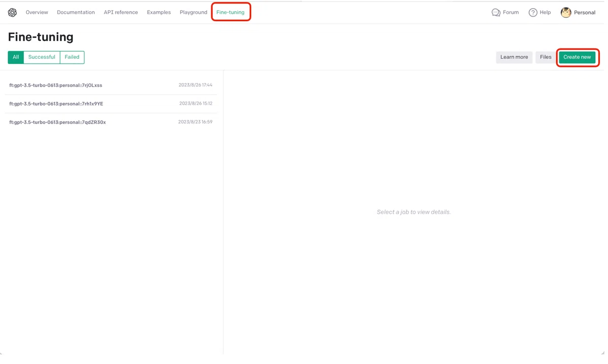Click the Learn more button
This screenshot has width=608, height=364.
(x=514, y=57)
